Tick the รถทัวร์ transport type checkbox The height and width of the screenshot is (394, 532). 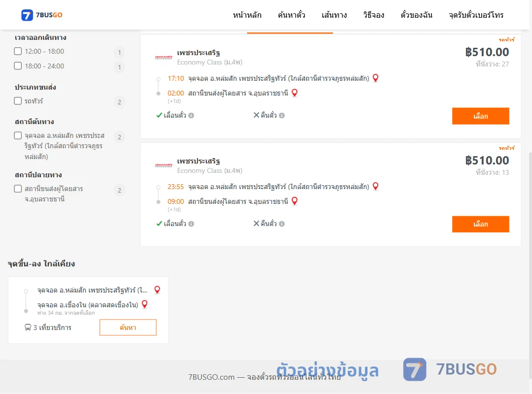click(18, 101)
